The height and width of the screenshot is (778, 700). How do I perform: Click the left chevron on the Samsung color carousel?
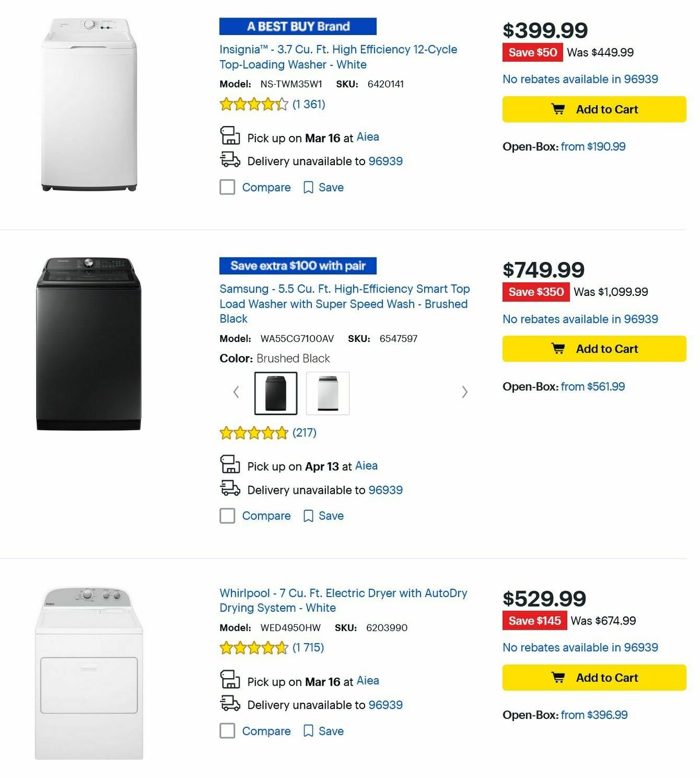click(236, 392)
